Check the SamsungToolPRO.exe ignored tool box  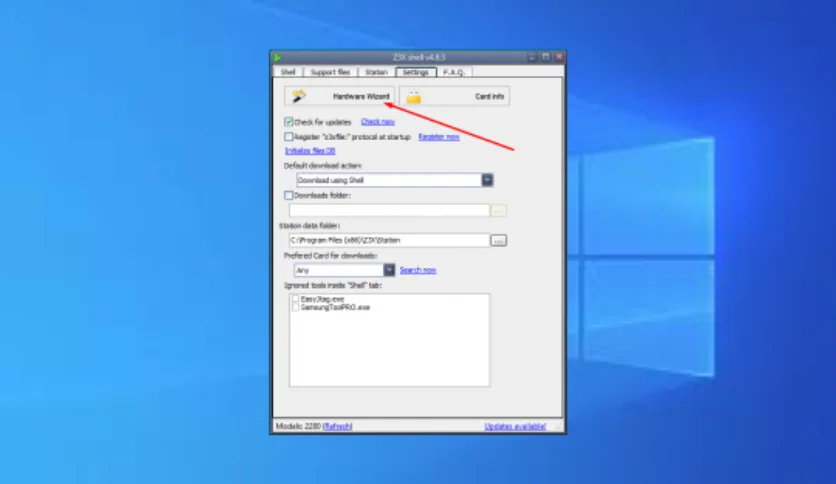295,308
